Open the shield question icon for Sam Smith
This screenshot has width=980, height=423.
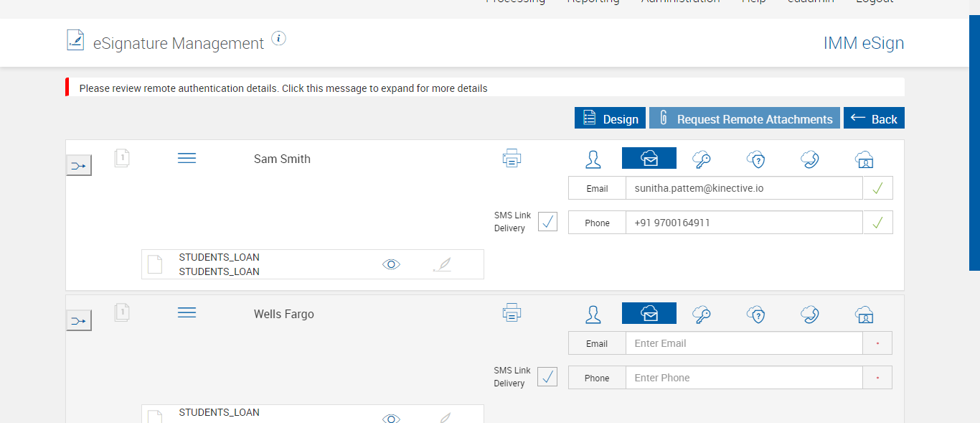pyautogui.click(x=755, y=159)
